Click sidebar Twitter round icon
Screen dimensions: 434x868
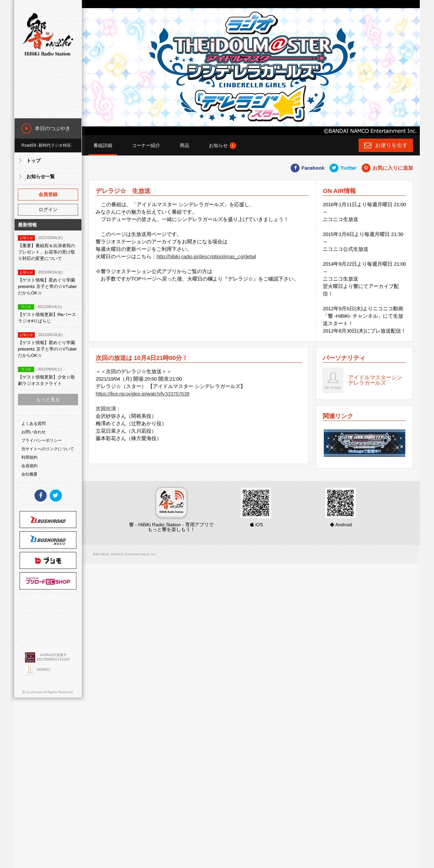[56, 496]
